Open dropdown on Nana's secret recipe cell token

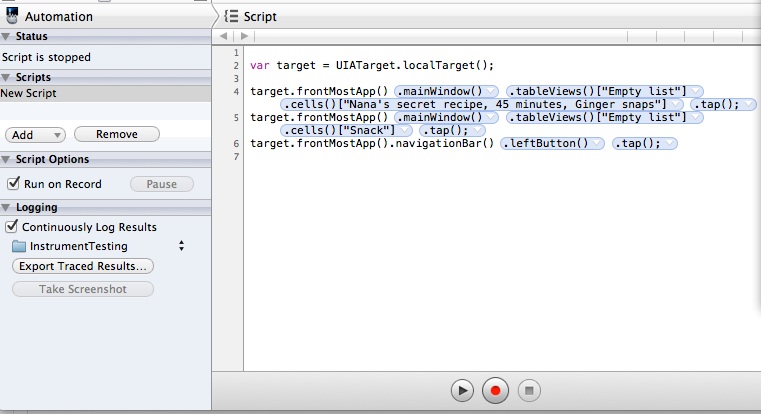(676, 104)
